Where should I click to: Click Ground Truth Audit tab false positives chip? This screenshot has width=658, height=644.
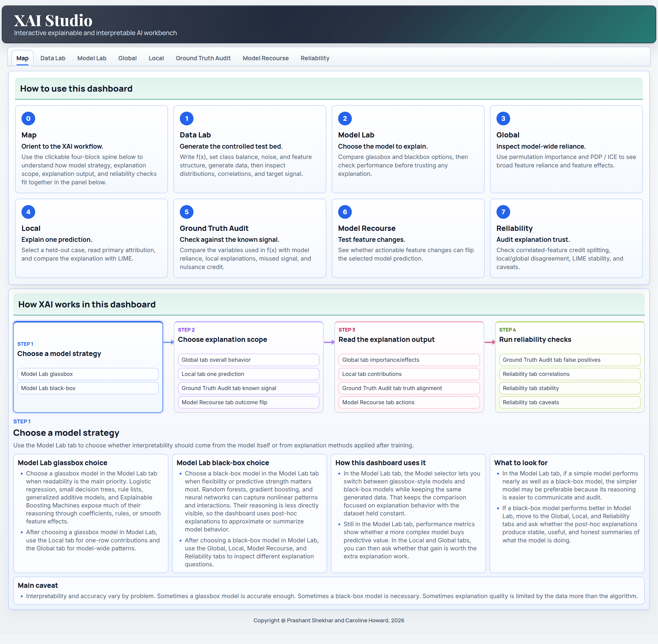point(570,360)
